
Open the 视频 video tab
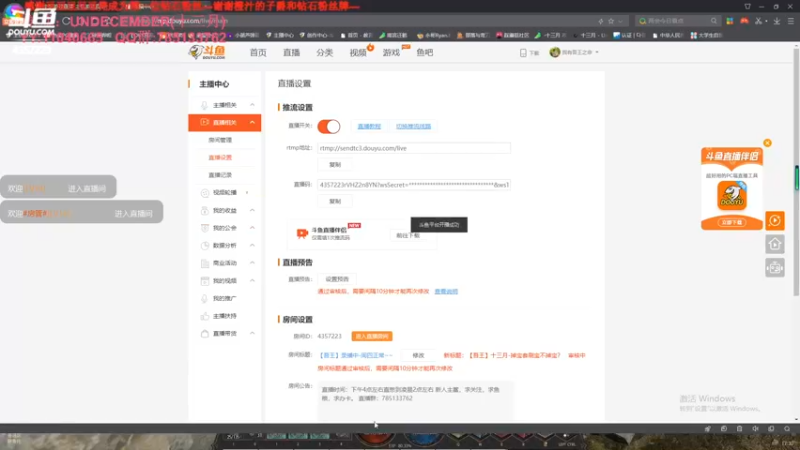click(x=358, y=53)
